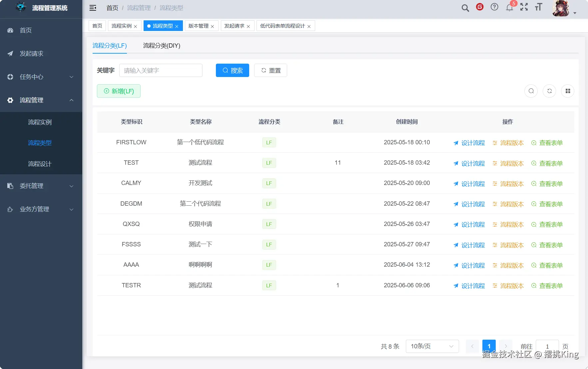Viewport: 588px width, 369px height.
Task: Click the 第一个低代码流程 name cell
Action: [201, 142]
